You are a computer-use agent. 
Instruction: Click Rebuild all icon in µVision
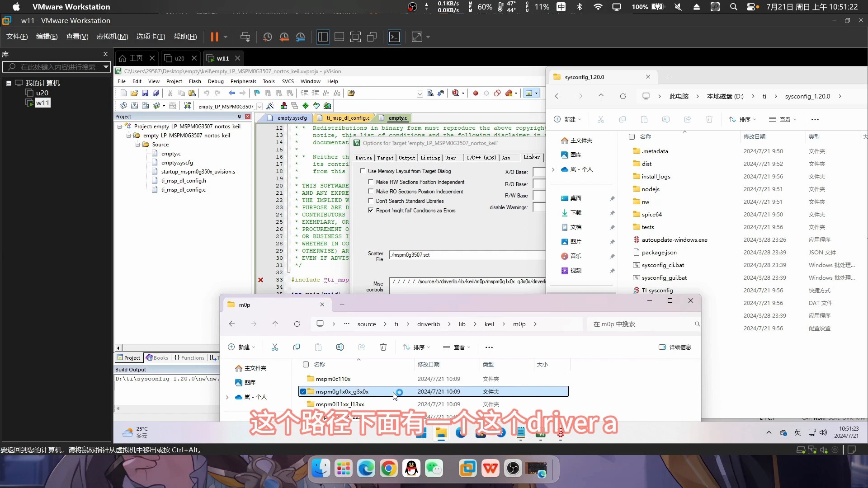[145, 106]
